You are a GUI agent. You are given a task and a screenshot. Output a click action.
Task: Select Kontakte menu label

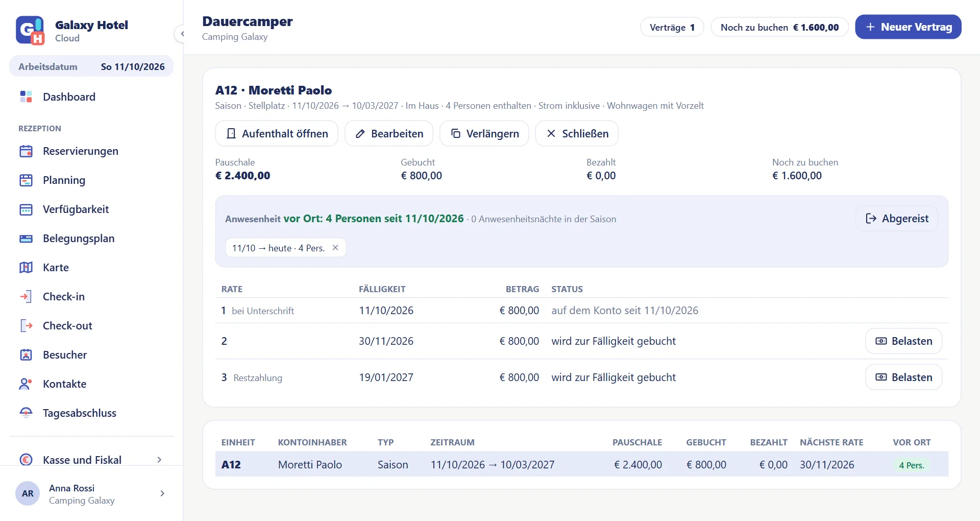65,384
